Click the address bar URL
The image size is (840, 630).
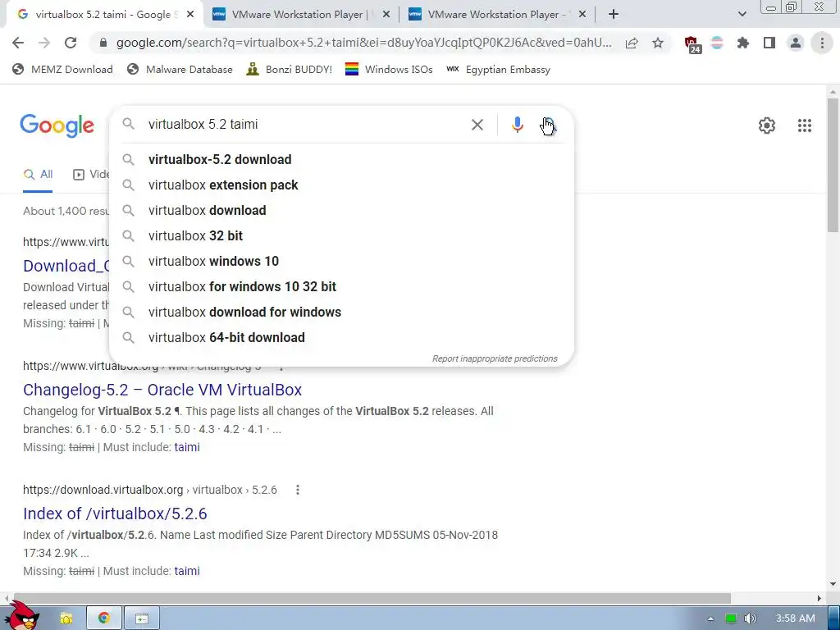point(363,43)
